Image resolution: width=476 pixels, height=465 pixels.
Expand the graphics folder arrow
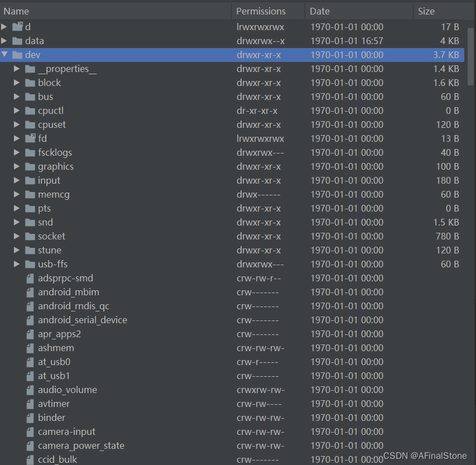[x=17, y=166]
